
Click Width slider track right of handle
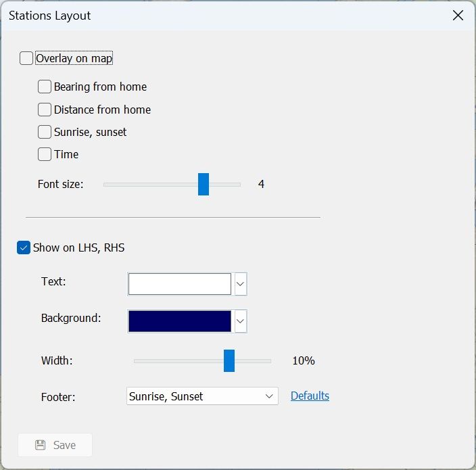pos(254,361)
